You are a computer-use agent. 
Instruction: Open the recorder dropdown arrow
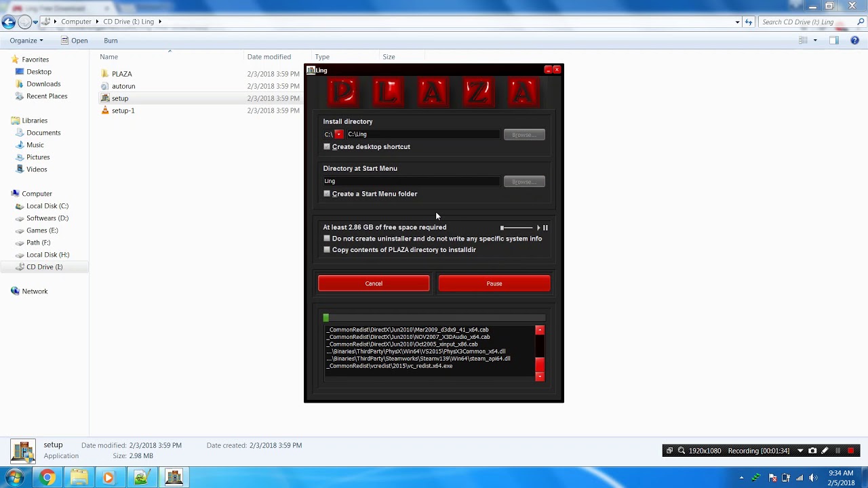coord(800,451)
